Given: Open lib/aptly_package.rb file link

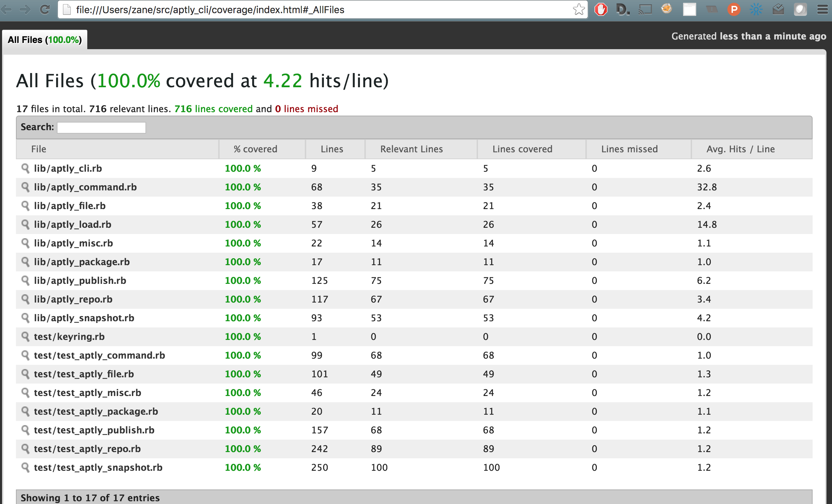Looking at the screenshot, I should tap(82, 262).
